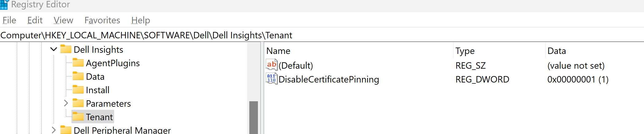Screen dimensions: 644x134
Task: Click the Type column header
Action: [465, 51]
